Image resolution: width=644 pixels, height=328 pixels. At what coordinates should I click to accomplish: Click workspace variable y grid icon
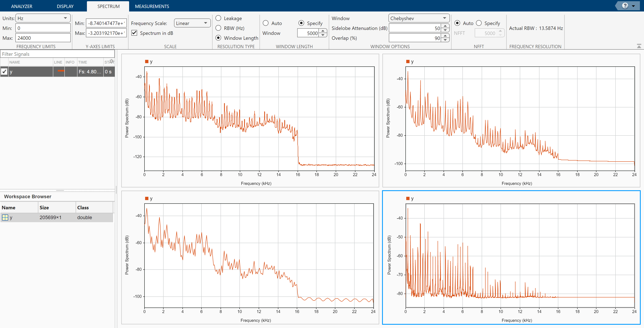coord(5,218)
